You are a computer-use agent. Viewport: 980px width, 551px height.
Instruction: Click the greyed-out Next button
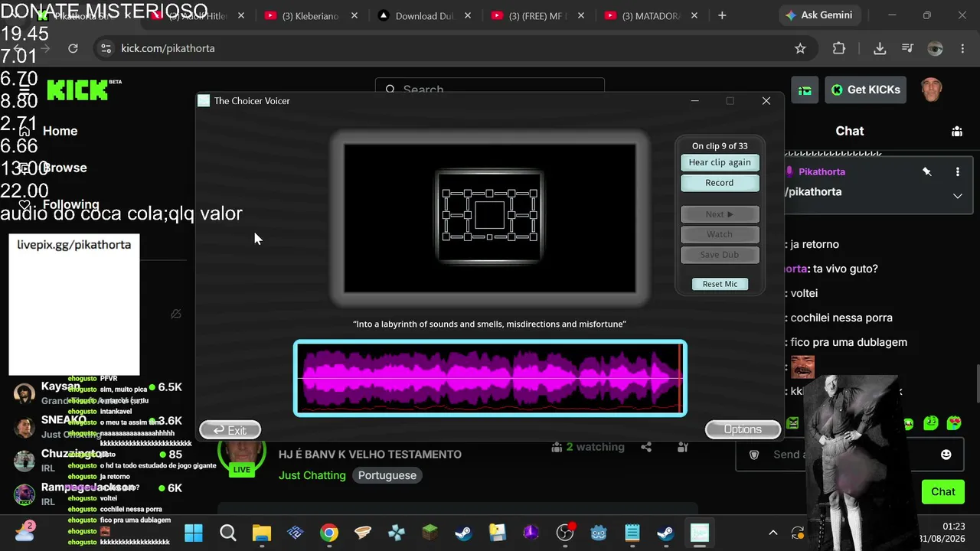point(720,214)
